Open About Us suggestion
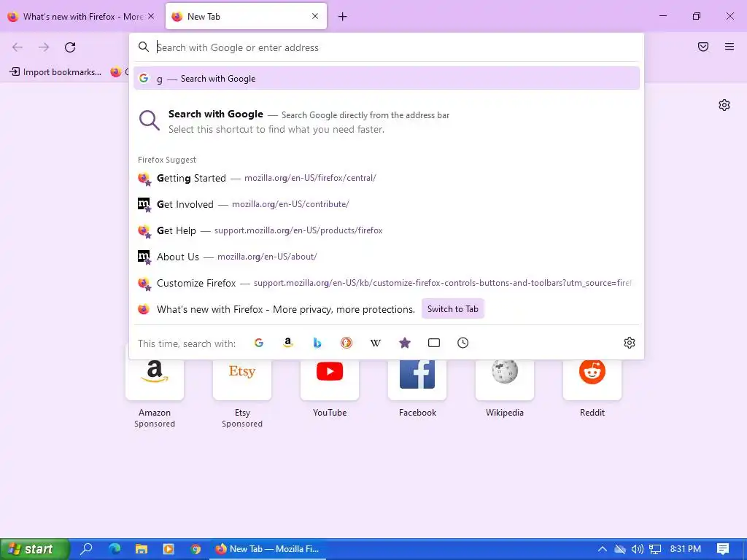747x560 pixels. [387, 257]
